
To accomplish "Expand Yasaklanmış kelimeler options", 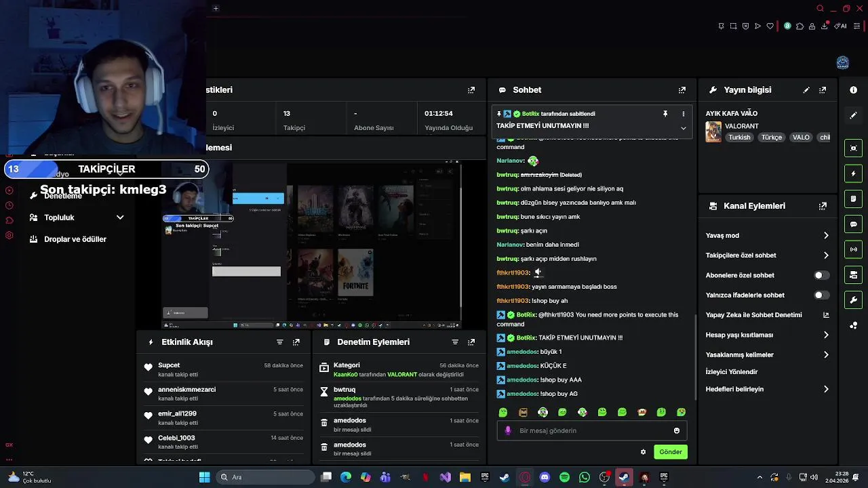I will point(826,354).
